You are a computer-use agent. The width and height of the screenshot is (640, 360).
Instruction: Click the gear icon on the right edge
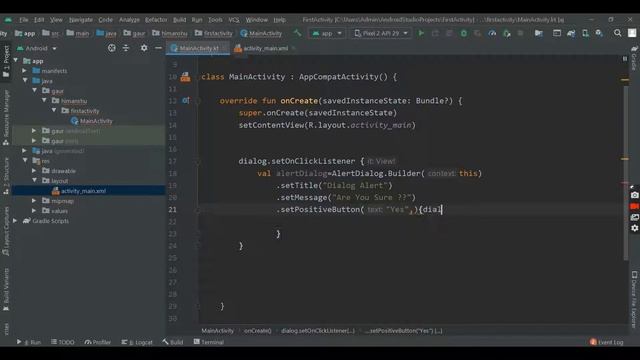(634, 228)
